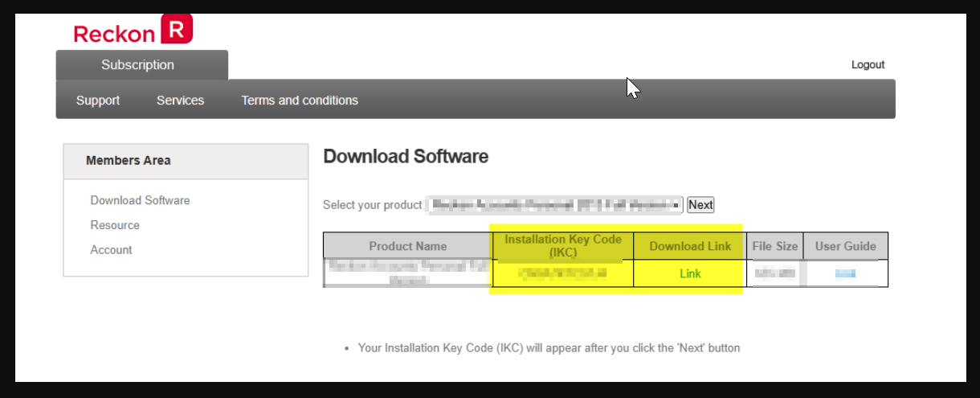Click the Download Software page heading
Image resolution: width=980 pixels, height=398 pixels.
click(406, 157)
